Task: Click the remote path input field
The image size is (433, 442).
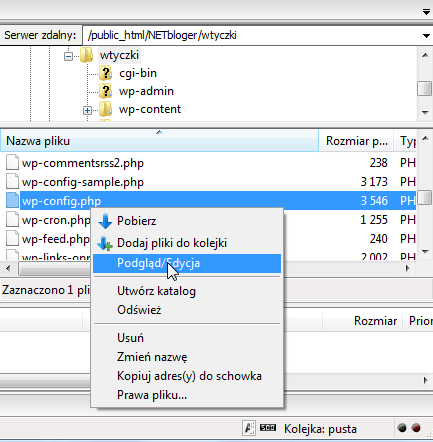Action: coord(252,35)
